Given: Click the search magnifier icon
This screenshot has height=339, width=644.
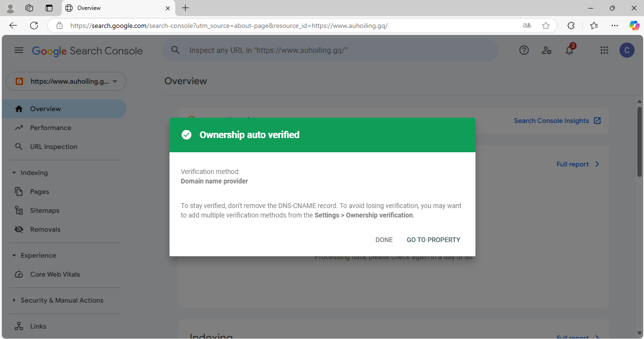Looking at the screenshot, I should [176, 50].
